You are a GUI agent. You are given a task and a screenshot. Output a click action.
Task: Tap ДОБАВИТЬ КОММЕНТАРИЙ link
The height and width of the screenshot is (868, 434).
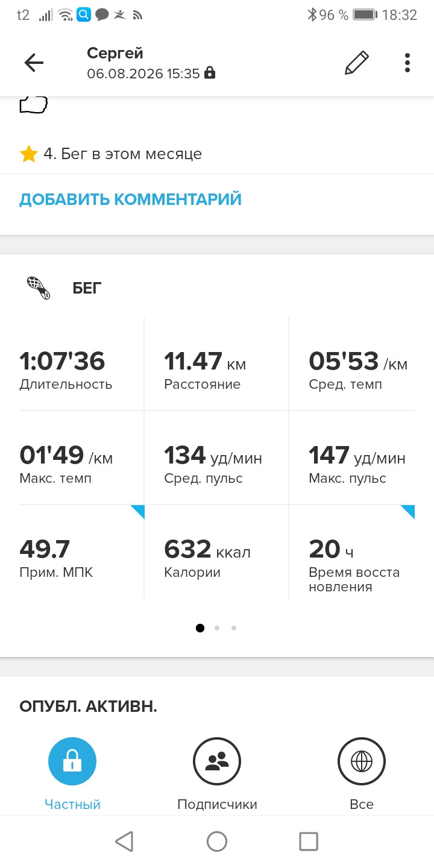click(x=130, y=200)
